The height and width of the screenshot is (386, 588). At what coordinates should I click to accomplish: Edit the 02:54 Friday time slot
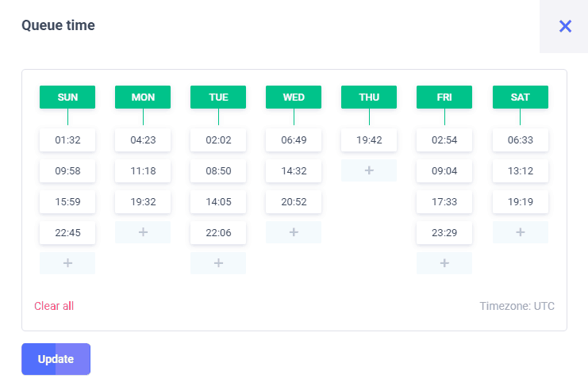pyautogui.click(x=444, y=140)
